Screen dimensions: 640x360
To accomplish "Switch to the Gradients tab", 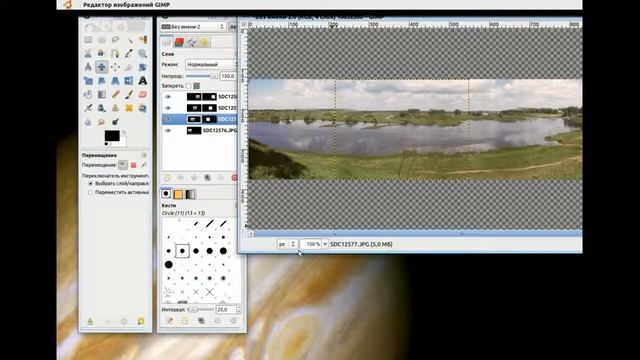I will [190, 194].
